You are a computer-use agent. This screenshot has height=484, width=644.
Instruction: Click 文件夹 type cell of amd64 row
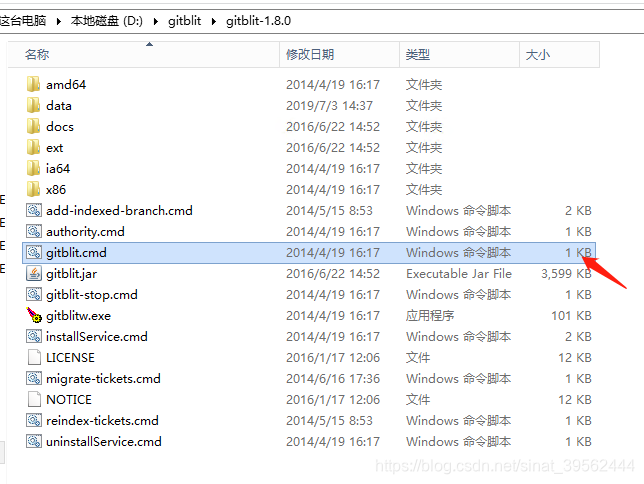pos(424,85)
